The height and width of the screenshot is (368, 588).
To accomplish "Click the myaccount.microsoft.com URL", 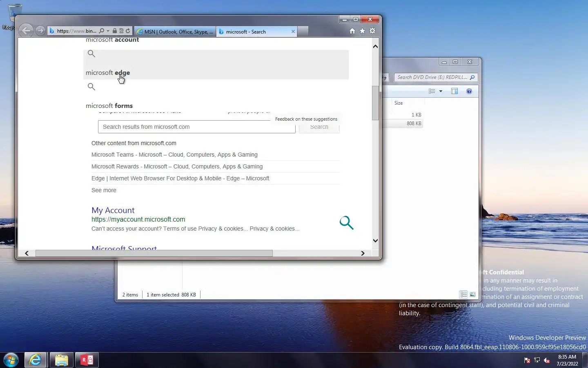I will coord(138,220).
